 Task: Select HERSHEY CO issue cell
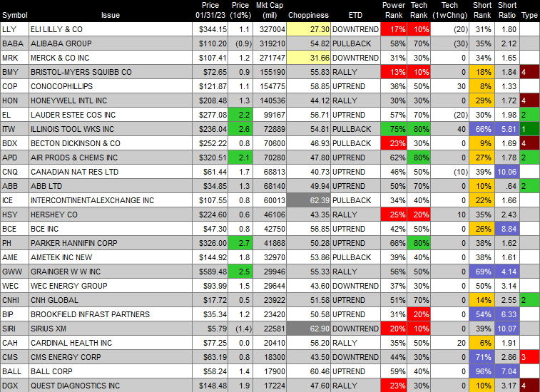111,215
